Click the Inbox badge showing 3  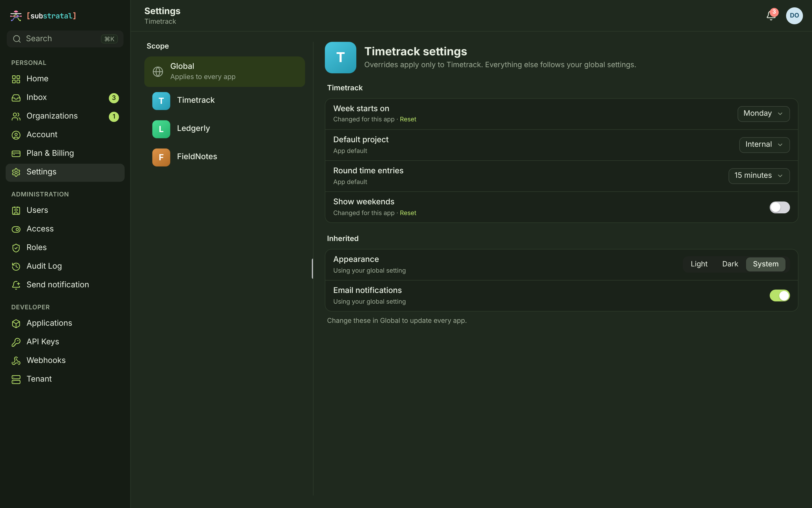114,98
